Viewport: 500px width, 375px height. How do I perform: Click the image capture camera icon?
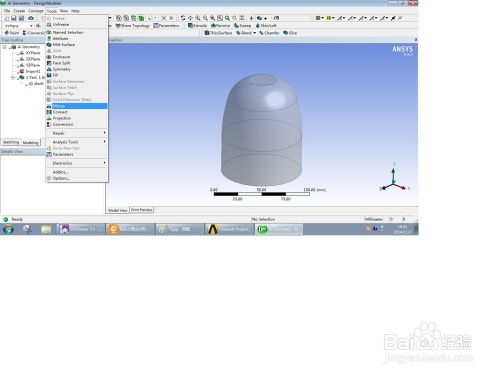[31, 18]
